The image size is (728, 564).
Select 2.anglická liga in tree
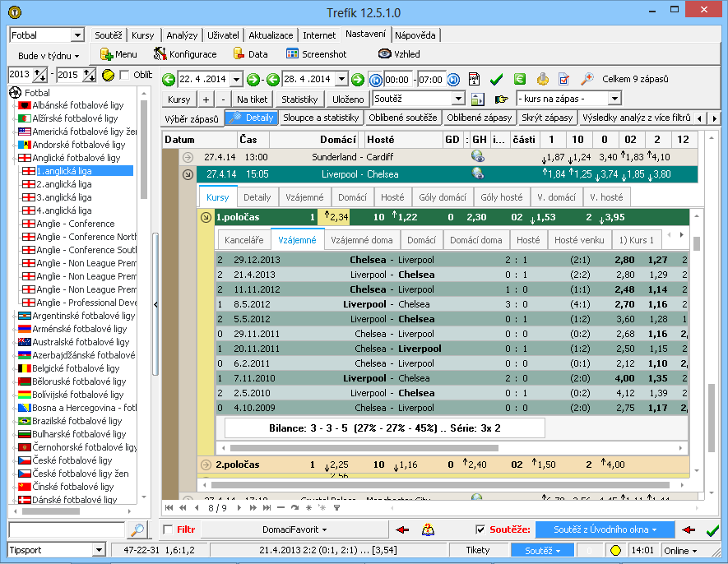[x=64, y=184]
